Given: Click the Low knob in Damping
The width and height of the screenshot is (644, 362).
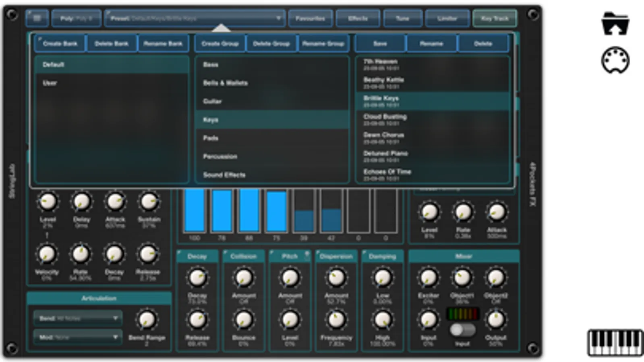Looking at the screenshot, I should point(383,278).
